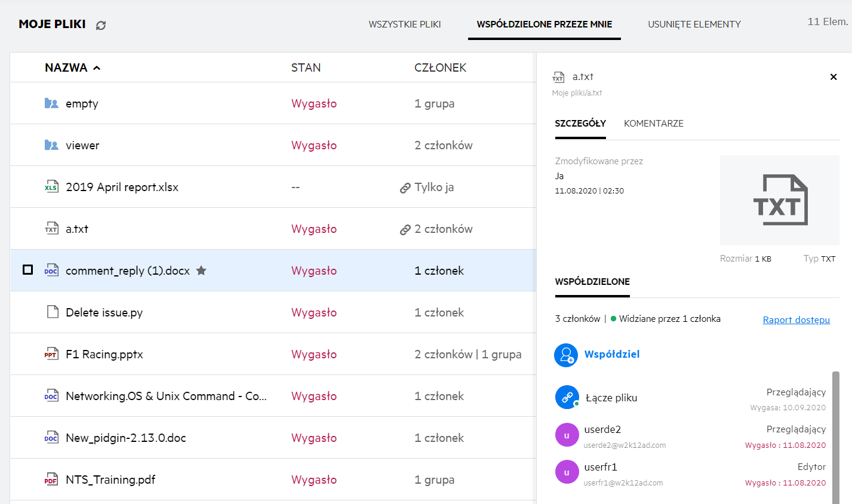
Task: Click the PDF icon of NTS_Training.pdf
Action: coord(51,480)
